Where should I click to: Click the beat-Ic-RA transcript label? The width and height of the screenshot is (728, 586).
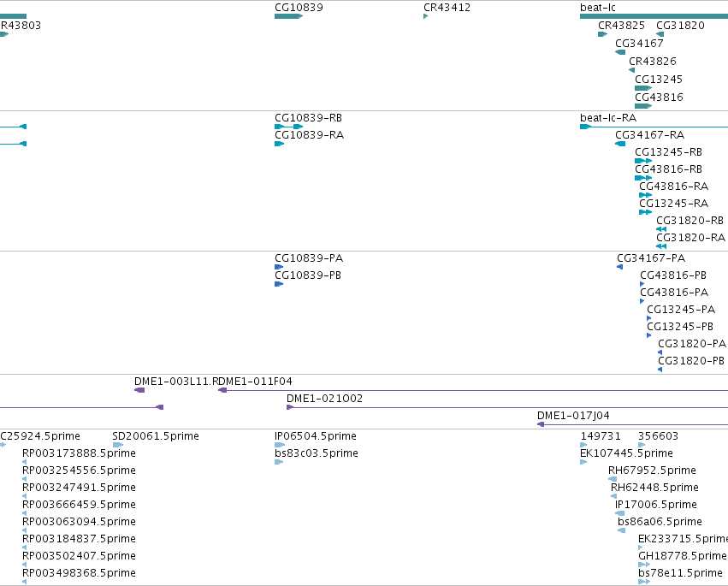click(x=608, y=117)
